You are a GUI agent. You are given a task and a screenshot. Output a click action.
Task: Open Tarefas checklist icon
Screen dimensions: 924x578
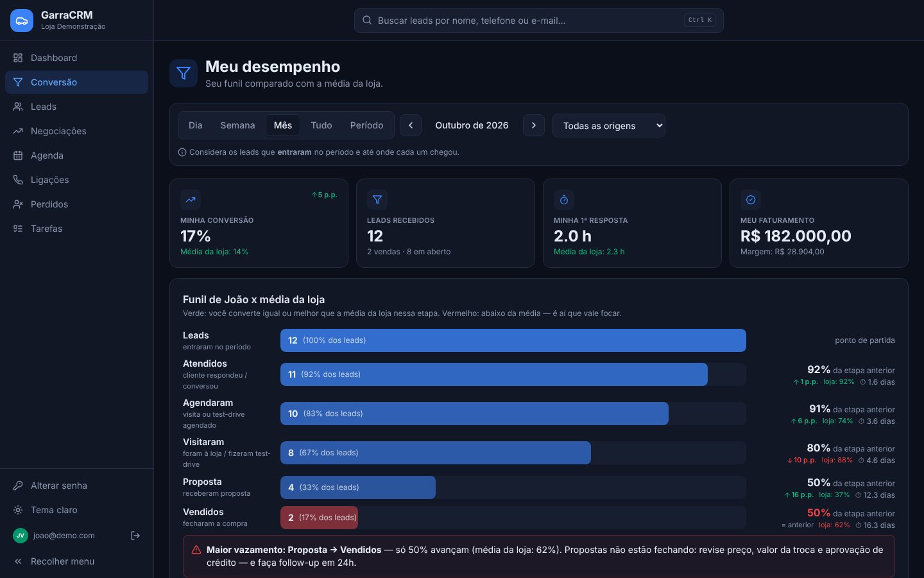point(18,229)
